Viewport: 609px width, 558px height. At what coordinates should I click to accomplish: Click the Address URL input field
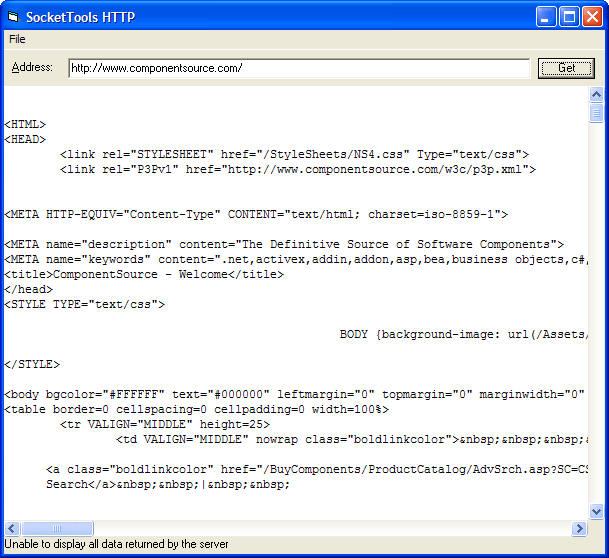tap(298, 68)
